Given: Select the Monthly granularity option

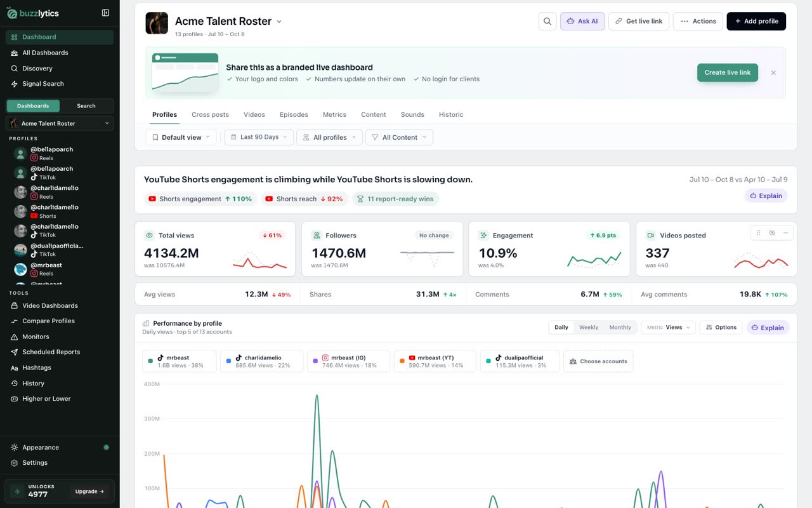Looking at the screenshot, I should [620, 328].
